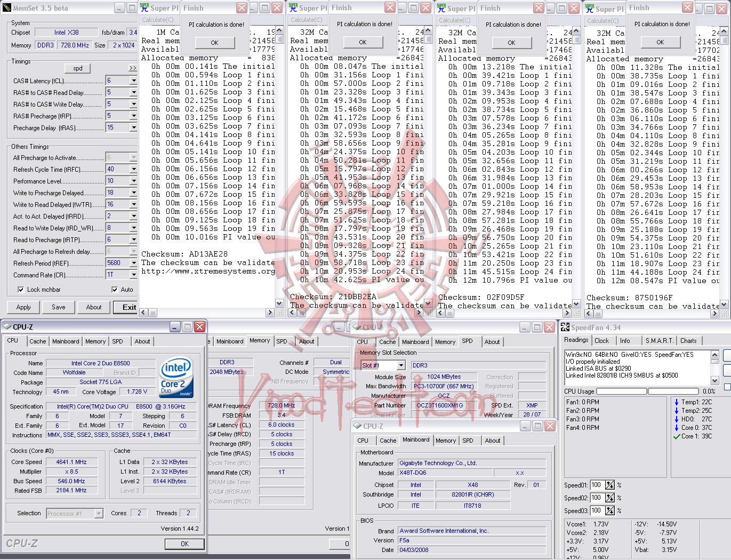Click the blue arrow icon beside Core 0
Image resolution: width=731 pixels, height=560 pixels.
click(x=677, y=428)
